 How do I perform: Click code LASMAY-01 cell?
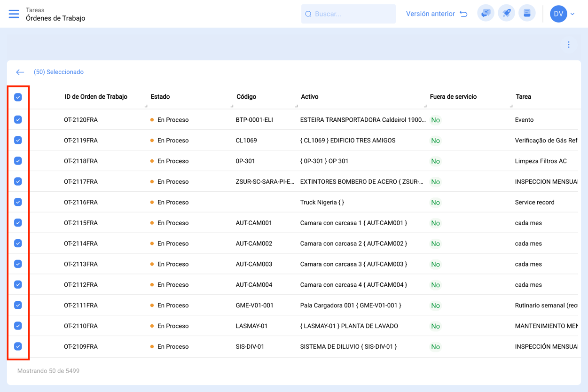point(251,326)
